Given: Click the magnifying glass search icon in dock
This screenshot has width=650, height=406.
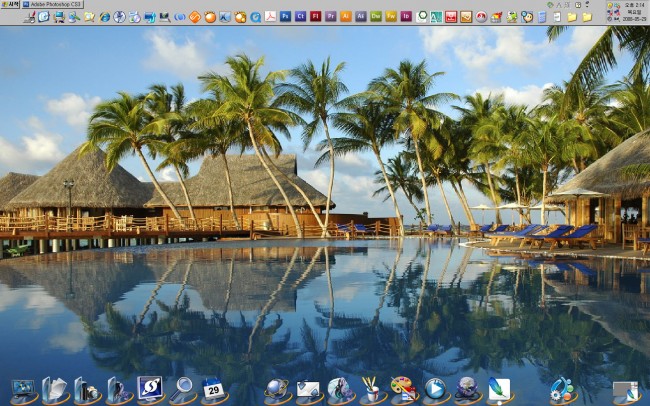Looking at the screenshot, I should click(x=181, y=389).
